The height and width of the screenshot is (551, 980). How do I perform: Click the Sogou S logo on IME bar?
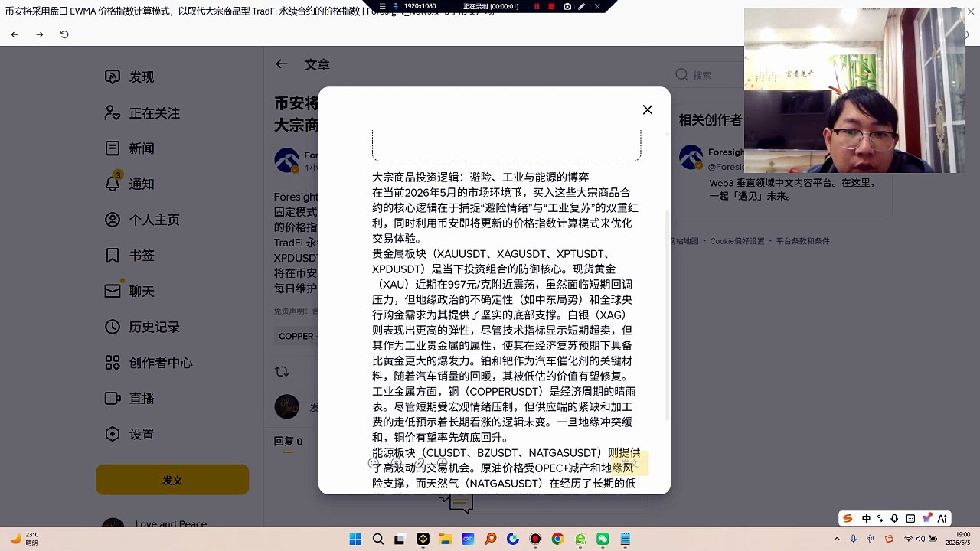click(848, 518)
